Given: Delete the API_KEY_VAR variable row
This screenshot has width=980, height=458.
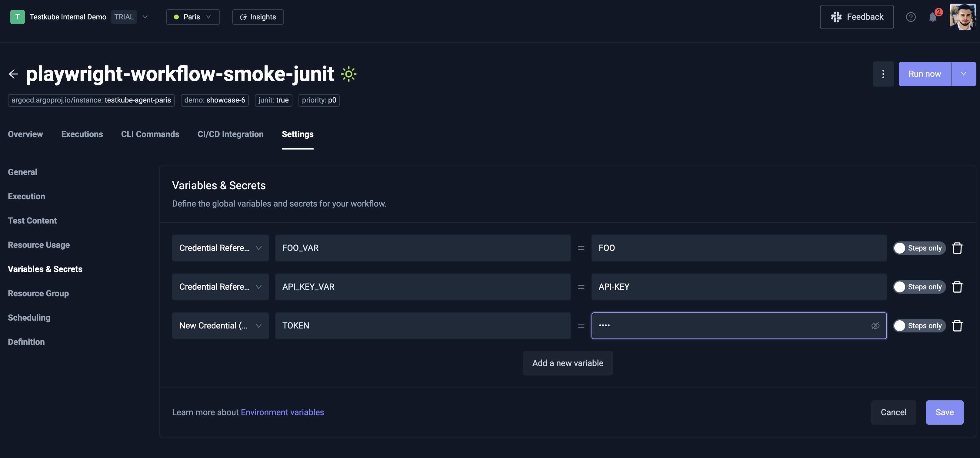Looking at the screenshot, I should pos(957,287).
